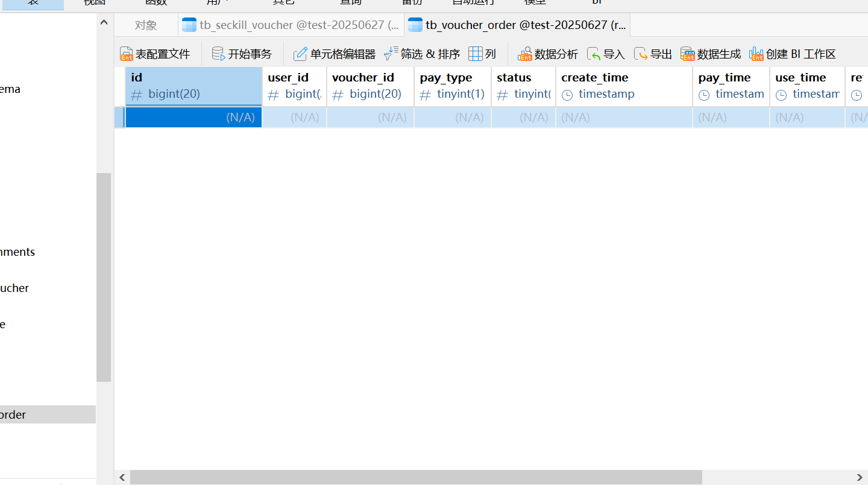
Task: Click the 导出 export icon
Action: pos(641,54)
